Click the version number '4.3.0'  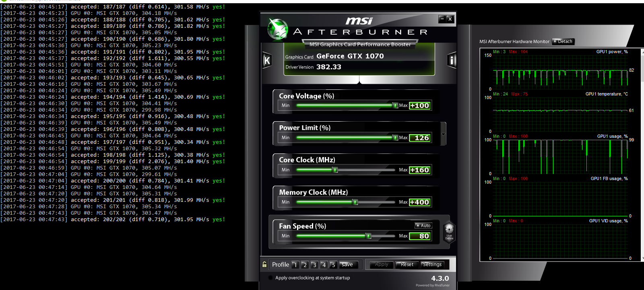(x=440, y=278)
